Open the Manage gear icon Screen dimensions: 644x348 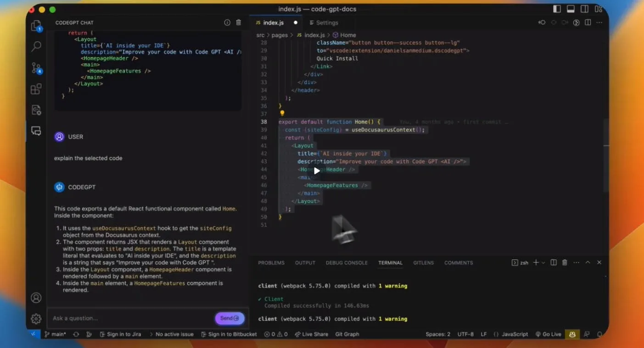point(36,318)
